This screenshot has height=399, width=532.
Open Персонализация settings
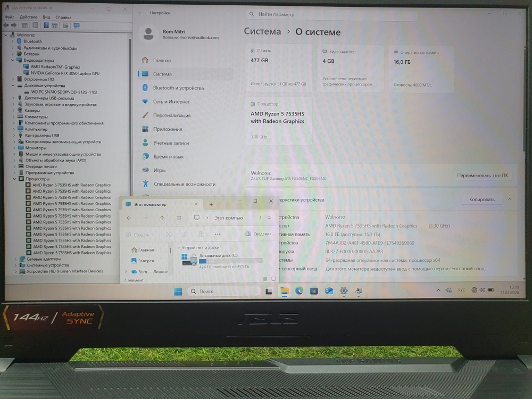172,115
